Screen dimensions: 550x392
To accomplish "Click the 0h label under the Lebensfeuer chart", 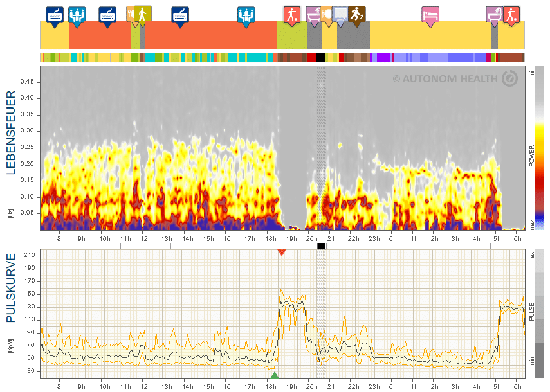I will tap(392, 239).
